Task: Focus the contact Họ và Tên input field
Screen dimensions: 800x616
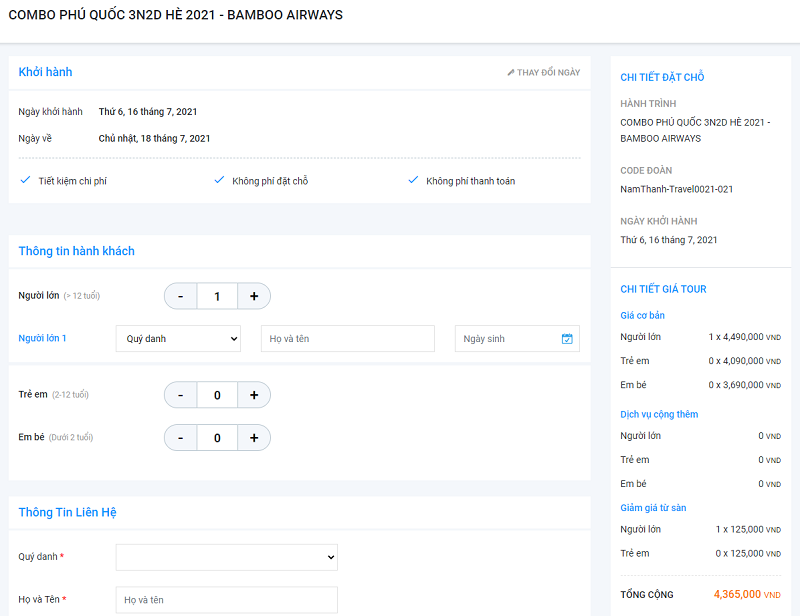Action: coord(226,600)
